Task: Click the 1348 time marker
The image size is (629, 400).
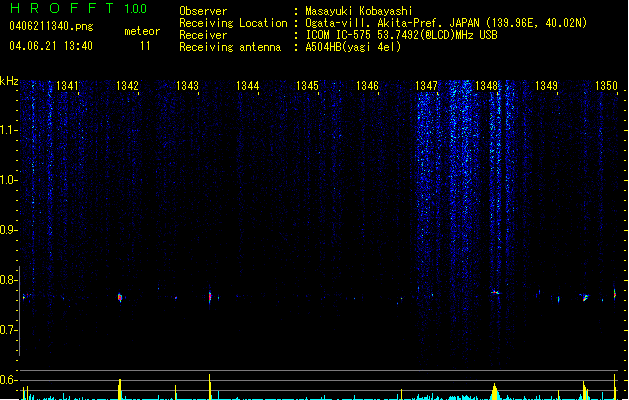Action: (486, 86)
